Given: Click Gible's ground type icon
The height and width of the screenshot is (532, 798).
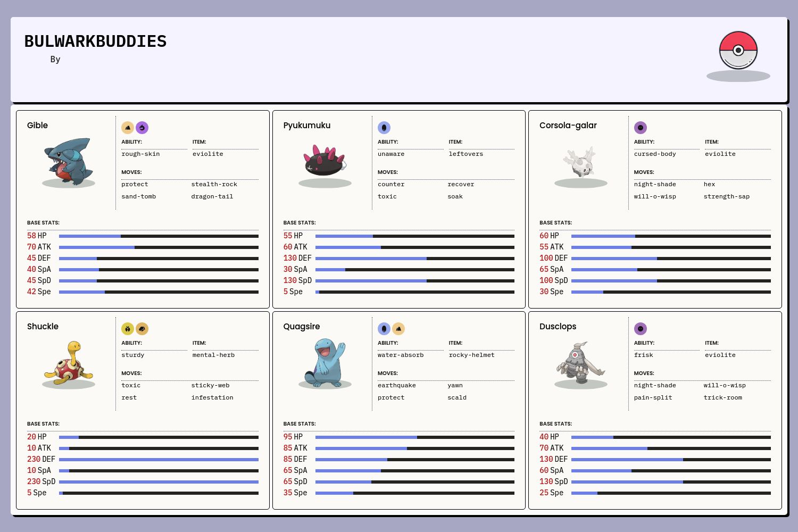Looking at the screenshot, I should pos(128,128).
